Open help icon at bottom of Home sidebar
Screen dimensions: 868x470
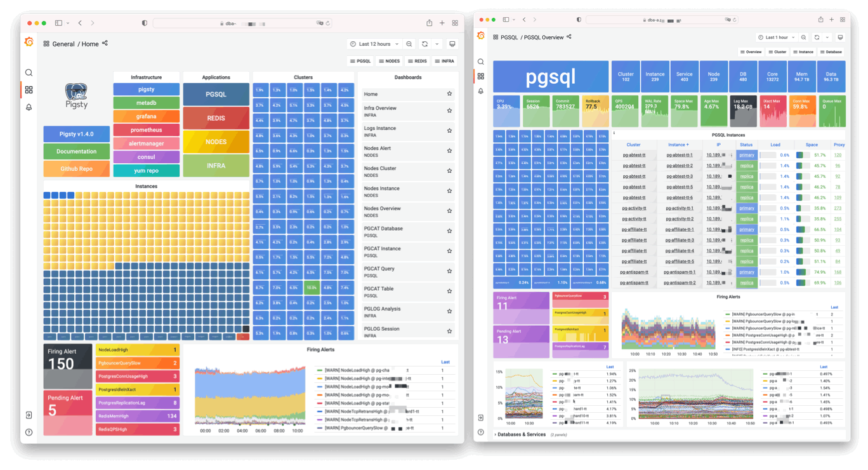[x=29, y=433]
